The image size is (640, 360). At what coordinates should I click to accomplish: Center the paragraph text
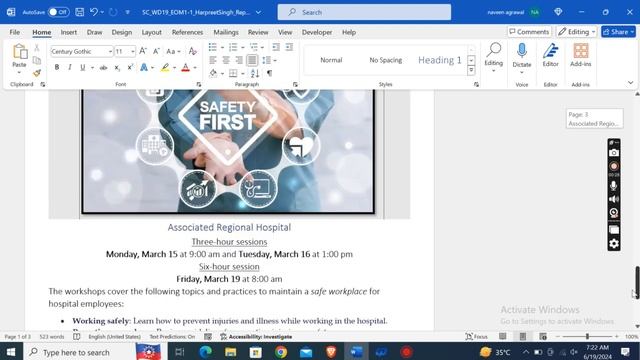[x=226, y=60]
